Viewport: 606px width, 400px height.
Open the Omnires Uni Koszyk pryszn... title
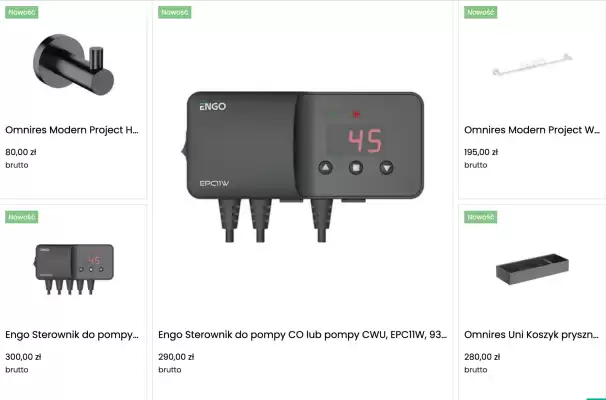point(531,335)
